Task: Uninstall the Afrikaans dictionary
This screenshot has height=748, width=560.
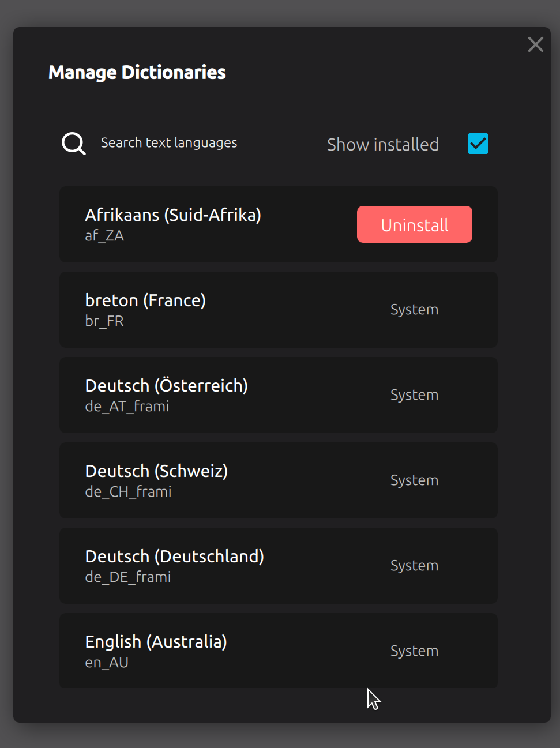Action: pyautogui.click(x=415, y=224)
